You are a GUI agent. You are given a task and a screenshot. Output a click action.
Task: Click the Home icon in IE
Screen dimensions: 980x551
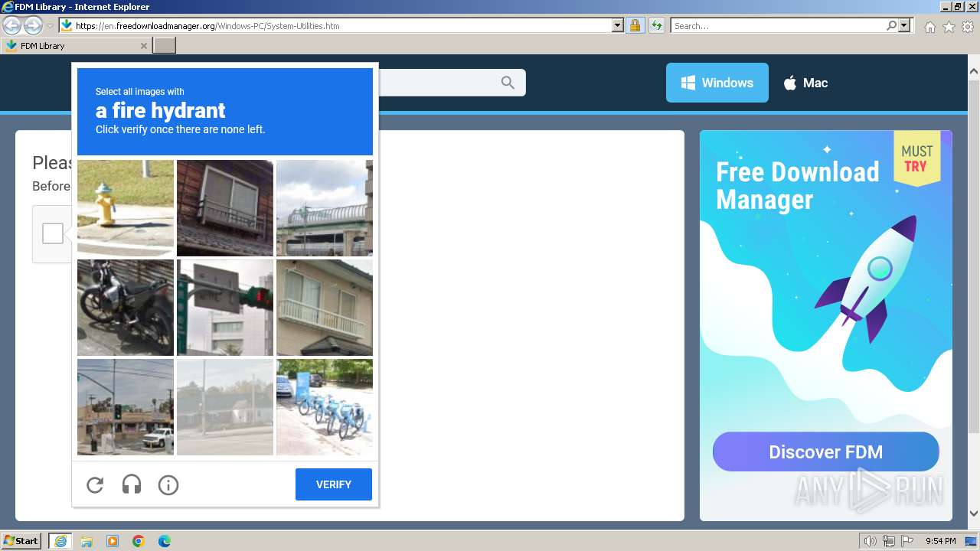tap(929, 27)
